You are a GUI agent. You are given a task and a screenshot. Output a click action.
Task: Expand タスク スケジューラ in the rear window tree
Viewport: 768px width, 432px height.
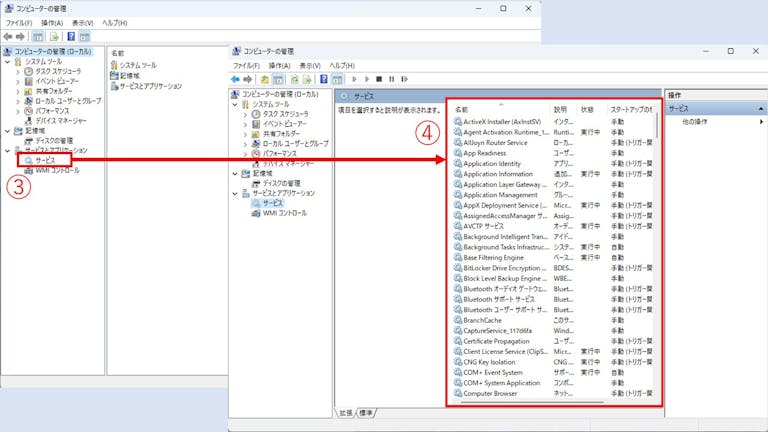pos(18,72)
